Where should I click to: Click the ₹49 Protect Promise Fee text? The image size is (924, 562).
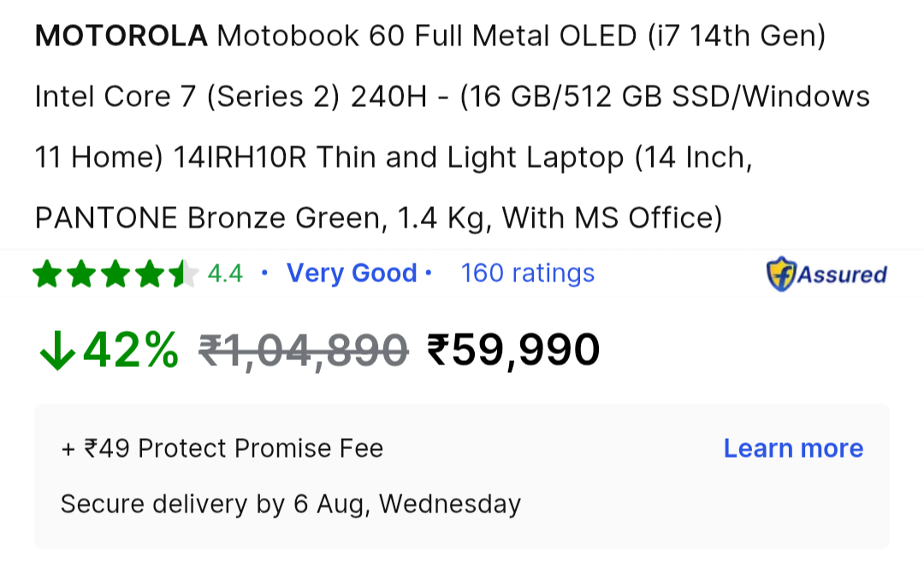(221, 447)
